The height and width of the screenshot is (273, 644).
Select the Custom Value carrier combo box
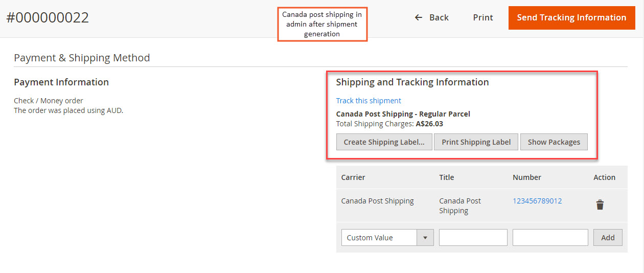tap(387, 238)
